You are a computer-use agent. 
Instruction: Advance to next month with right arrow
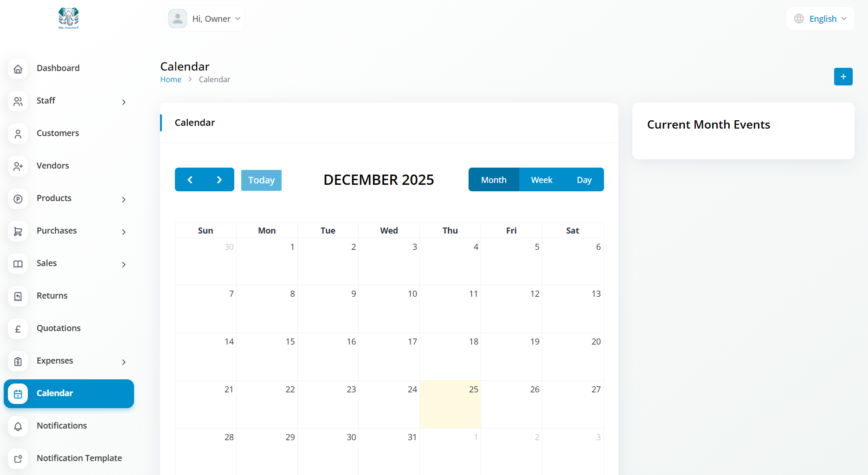click(219, 180)
